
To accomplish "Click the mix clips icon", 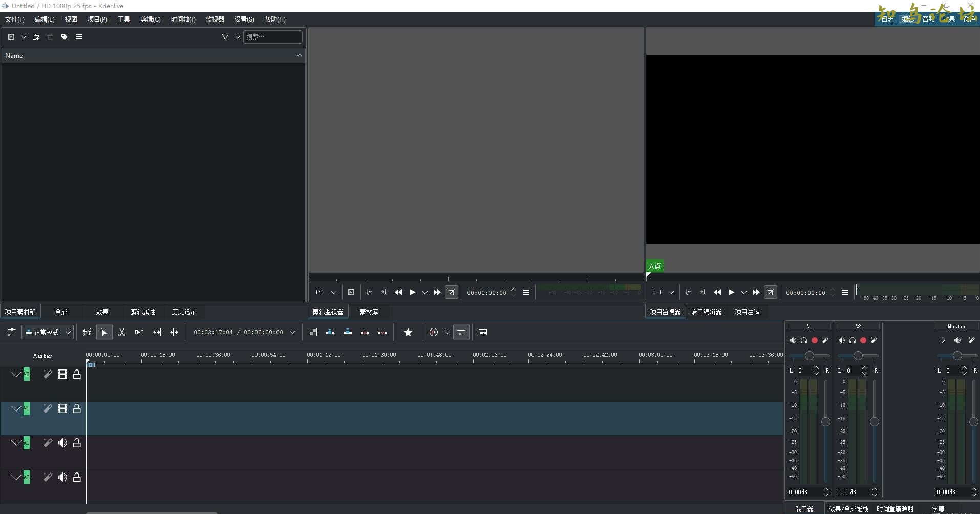I will point(87,332).
